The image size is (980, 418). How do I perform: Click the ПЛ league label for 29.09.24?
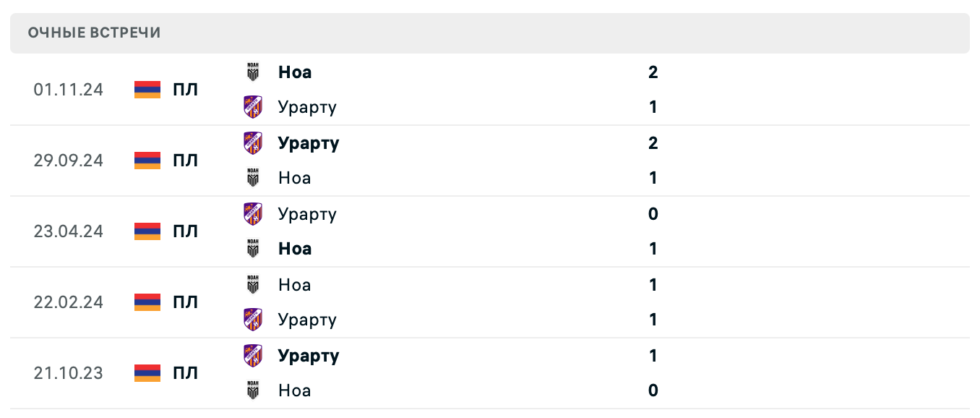(185, 161)
